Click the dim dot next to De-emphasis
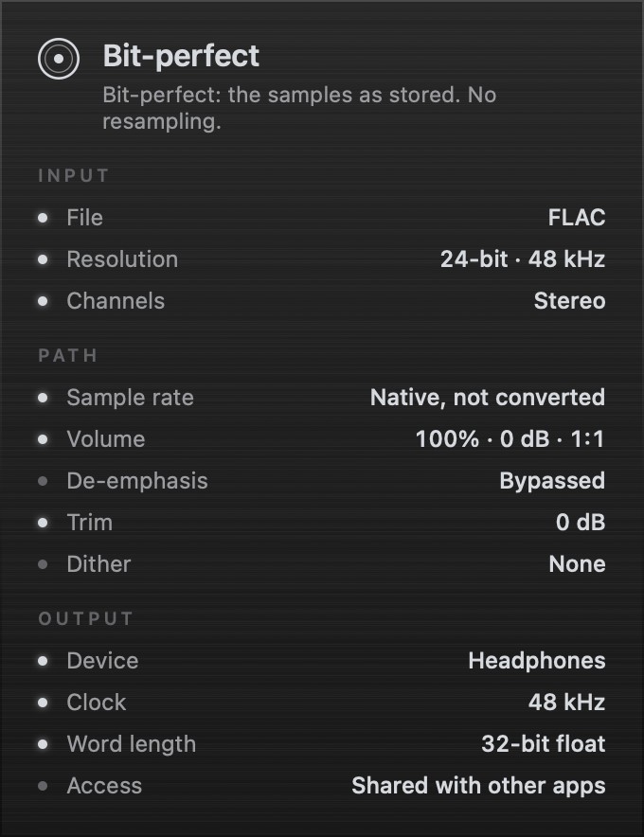The width and height of the screenshot is (644, 837). [x=44, y=481]
